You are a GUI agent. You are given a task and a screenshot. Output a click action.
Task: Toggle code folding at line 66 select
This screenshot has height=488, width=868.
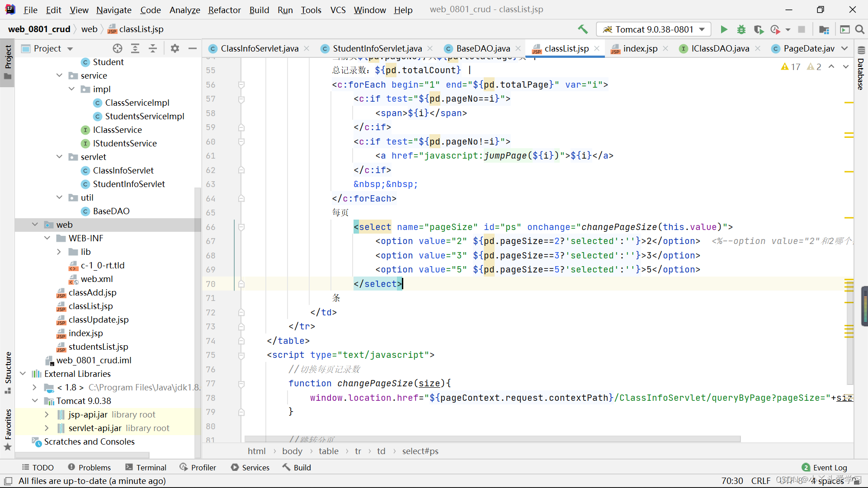click(241, 227)
